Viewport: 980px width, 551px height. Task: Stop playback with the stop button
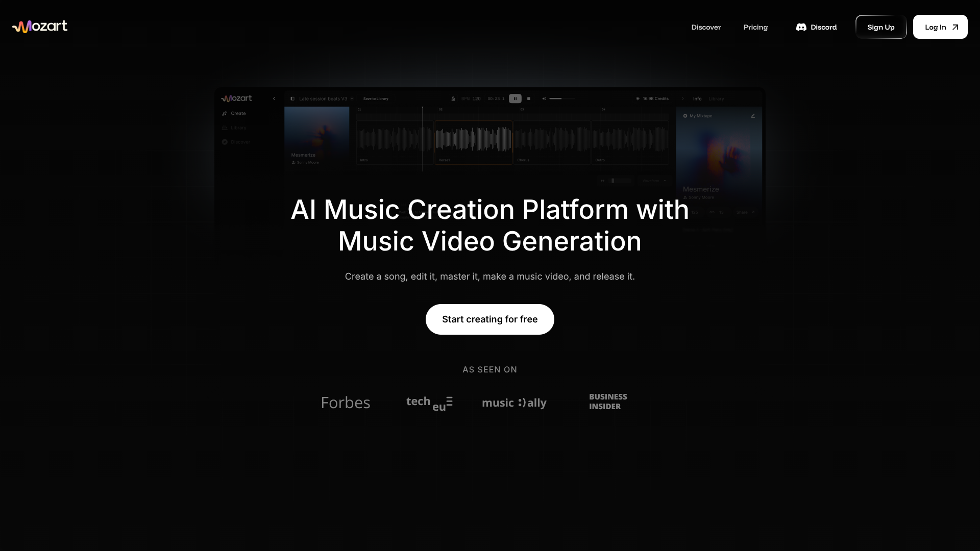click(529, 98)
